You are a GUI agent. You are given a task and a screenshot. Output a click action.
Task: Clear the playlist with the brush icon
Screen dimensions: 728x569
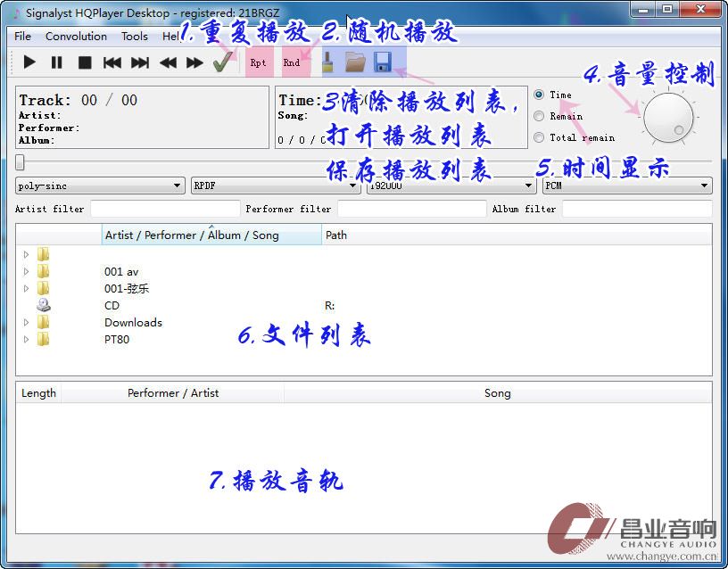327,62
